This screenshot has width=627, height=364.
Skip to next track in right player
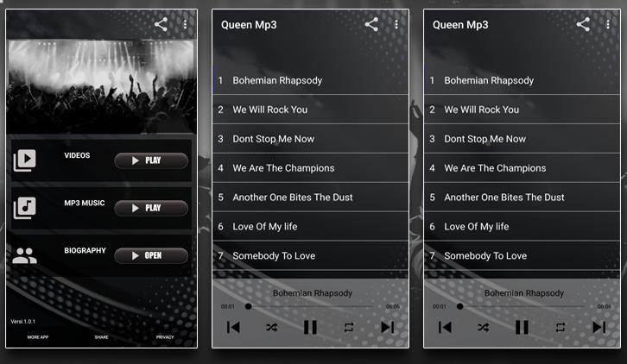[598, 327]
